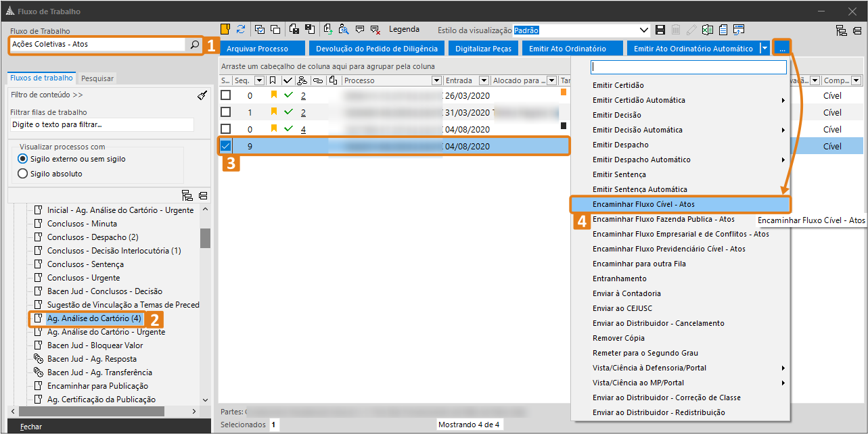Select Sigilo externo ou sem sigilo radio
This screenshot has width=868, height=434.
click(x=22, y=159)
